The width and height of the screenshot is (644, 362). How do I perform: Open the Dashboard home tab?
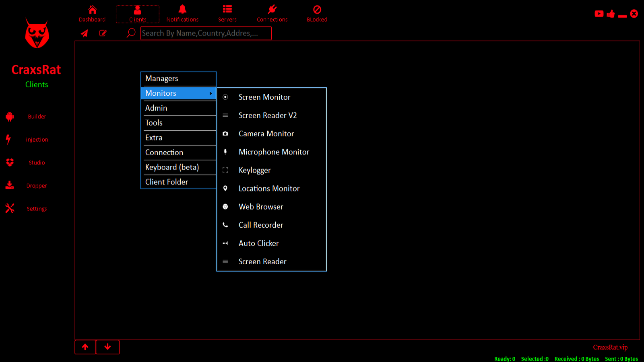point(92,14)
